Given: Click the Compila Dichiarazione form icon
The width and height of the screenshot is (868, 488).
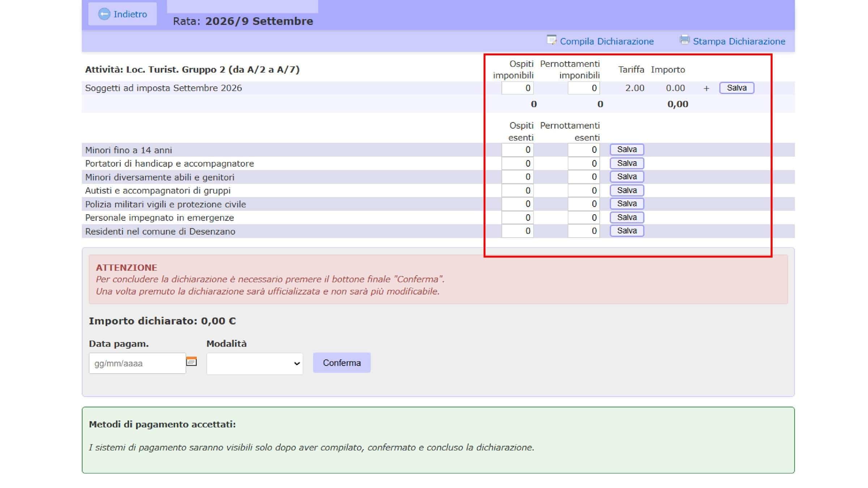Looking at the screenshot, I should coord(552,40).
